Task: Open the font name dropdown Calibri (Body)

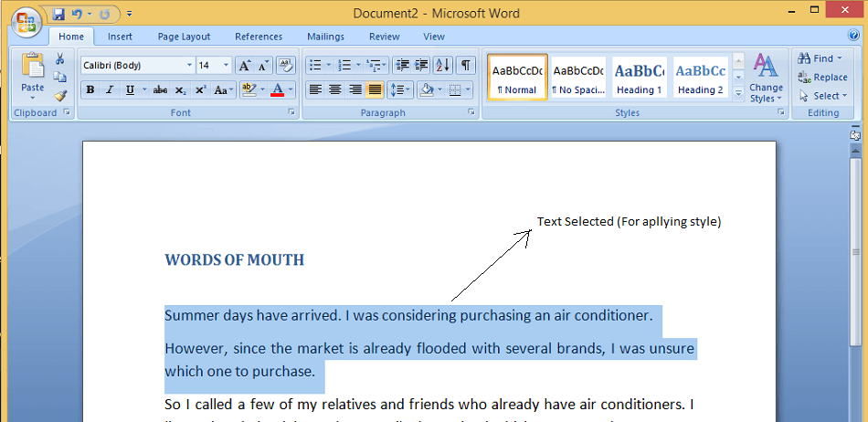Action: coord(137,65)
